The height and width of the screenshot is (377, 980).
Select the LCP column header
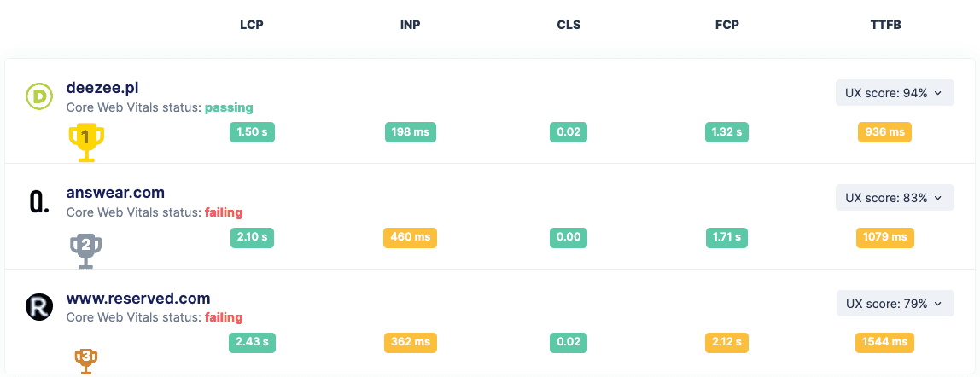(252, 25)
